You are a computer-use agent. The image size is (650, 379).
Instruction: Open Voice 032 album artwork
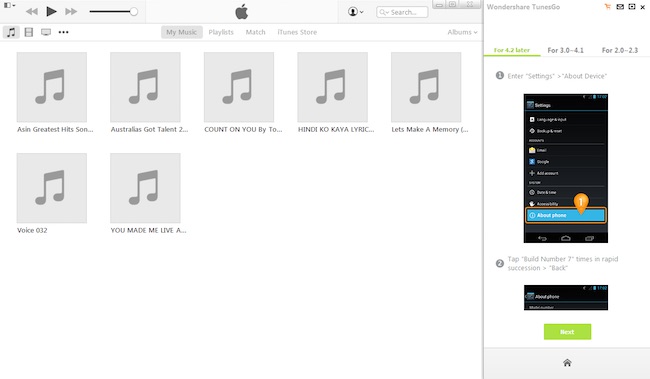[52, 188]
